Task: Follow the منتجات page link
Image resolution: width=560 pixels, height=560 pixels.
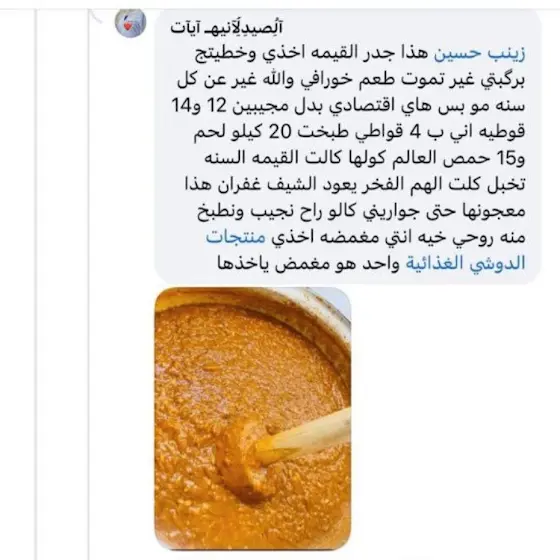Action: [x=236, y=237]
